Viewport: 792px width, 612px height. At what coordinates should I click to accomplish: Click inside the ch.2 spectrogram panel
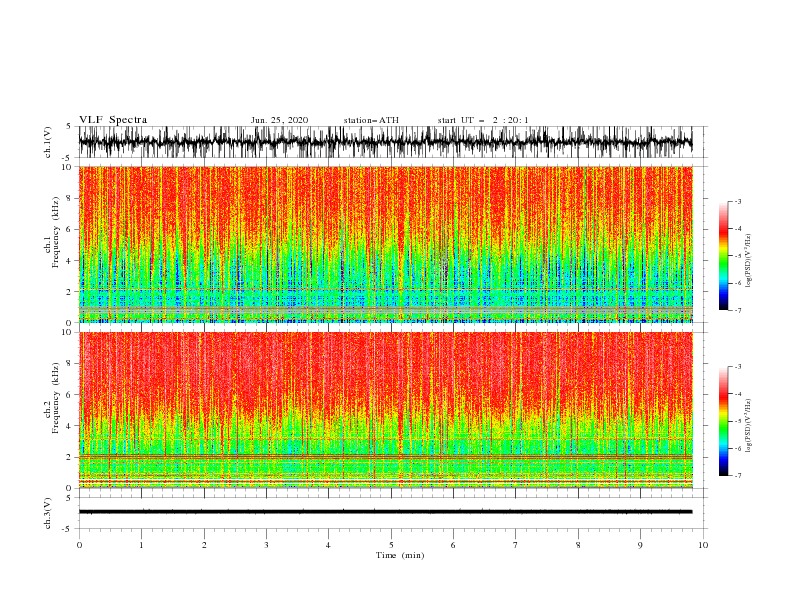[385, 410]
